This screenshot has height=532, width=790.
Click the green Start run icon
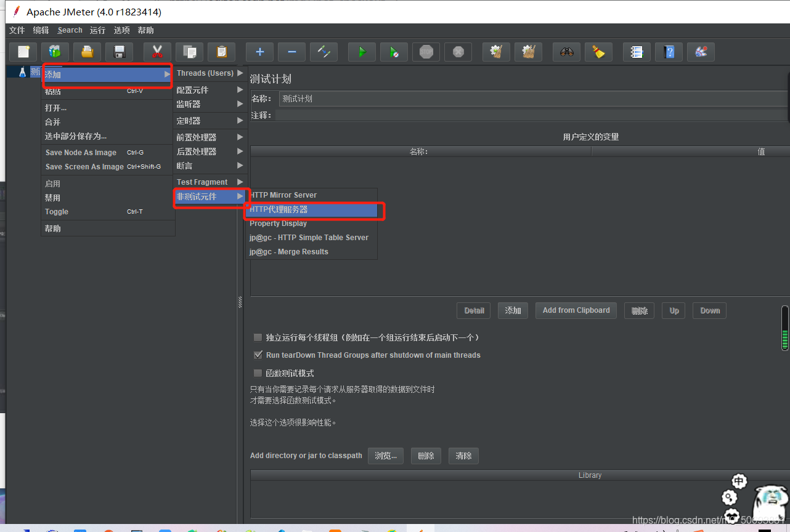coord(362,52)
